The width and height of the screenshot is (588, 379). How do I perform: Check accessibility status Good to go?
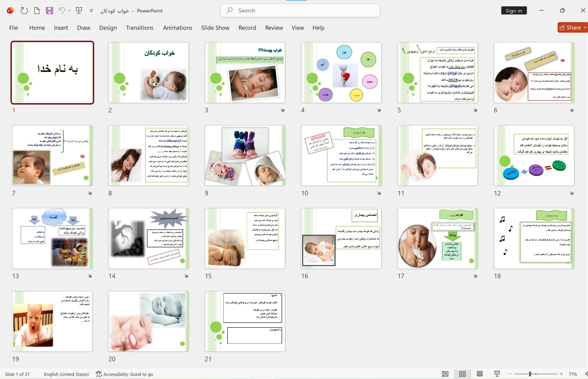(x=124, y=374)
